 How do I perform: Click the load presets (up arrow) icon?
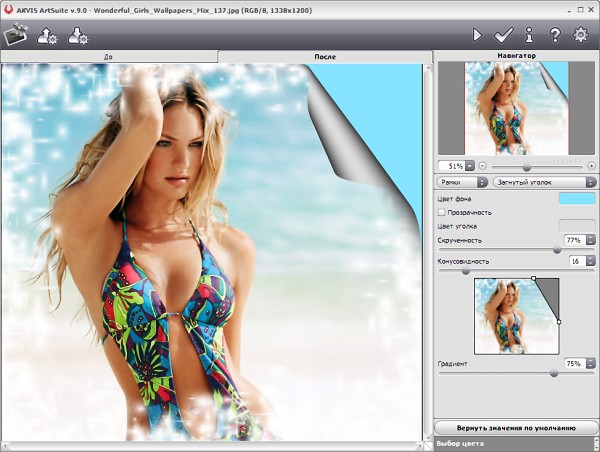[x=47, y=37]
